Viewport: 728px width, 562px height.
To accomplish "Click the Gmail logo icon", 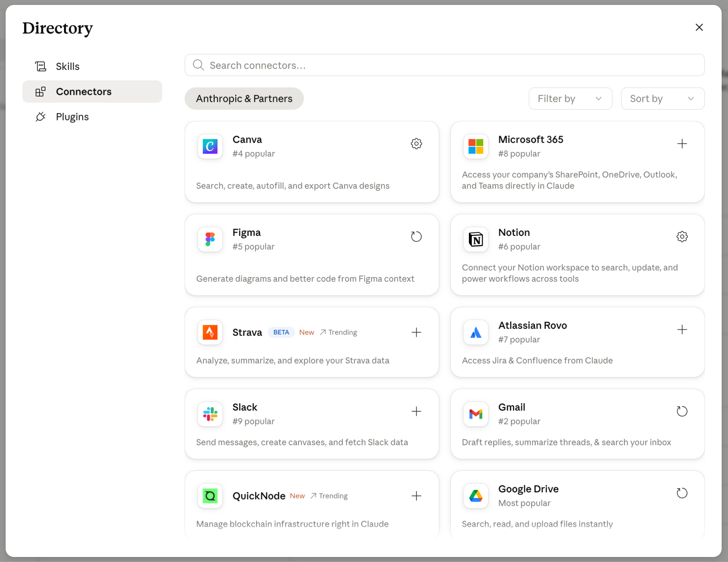I will click(x=476, y=414).
